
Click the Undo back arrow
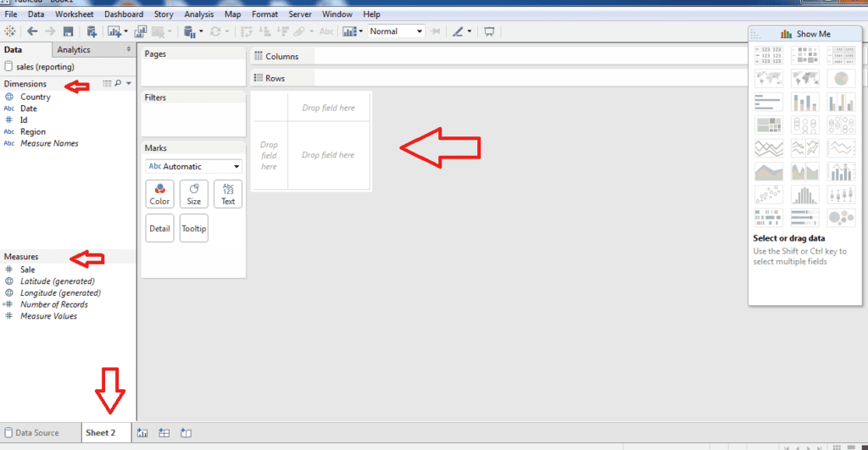pos(33,31)
